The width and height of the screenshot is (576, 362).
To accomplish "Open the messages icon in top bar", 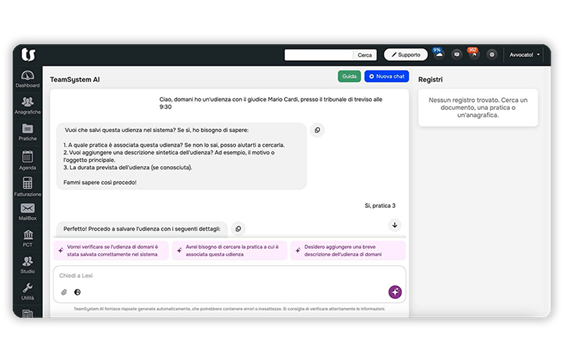I will (457, 54).
